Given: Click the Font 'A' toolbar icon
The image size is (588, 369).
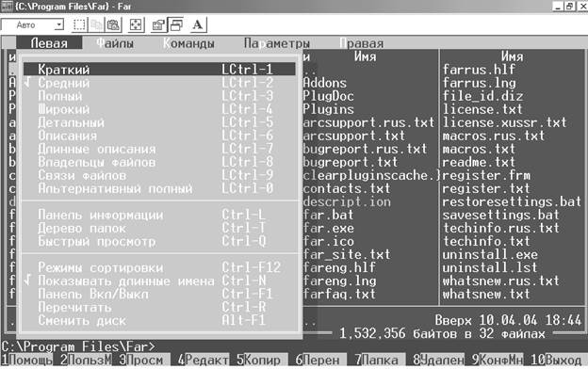Looking at the screenshot, I should 198,25.
